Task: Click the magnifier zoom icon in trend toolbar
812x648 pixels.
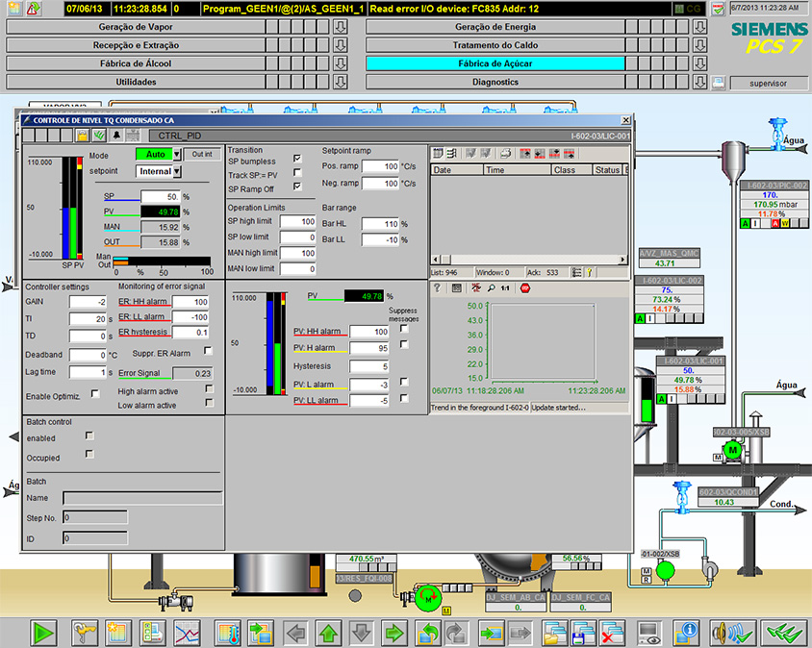Action: (491, 287)
